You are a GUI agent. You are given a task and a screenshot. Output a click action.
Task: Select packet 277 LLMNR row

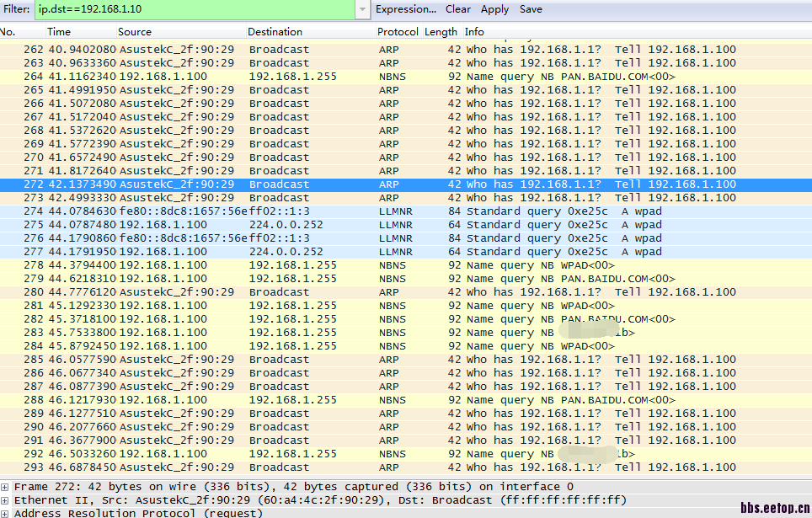coord(406,252)
